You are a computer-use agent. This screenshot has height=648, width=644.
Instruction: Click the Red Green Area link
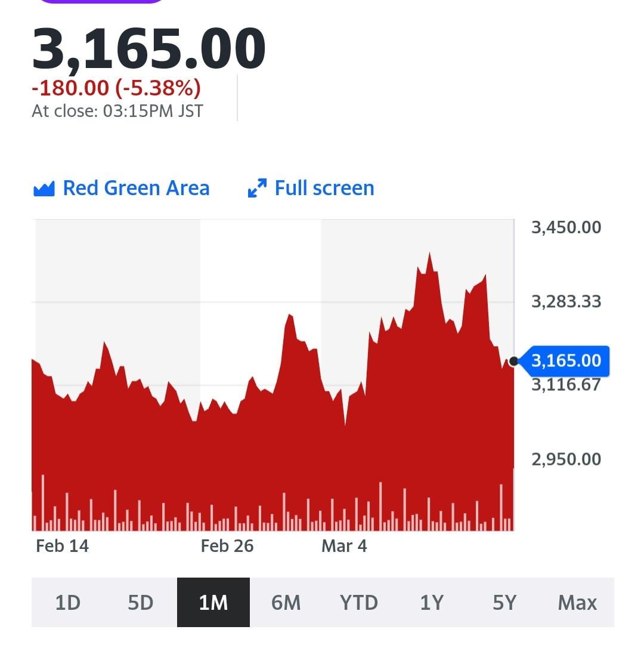point(136,188)
